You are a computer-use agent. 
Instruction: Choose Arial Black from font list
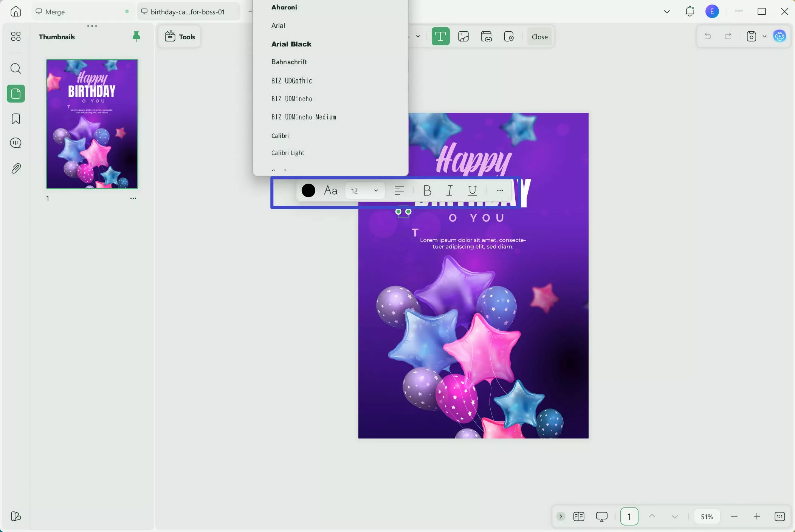291,44
